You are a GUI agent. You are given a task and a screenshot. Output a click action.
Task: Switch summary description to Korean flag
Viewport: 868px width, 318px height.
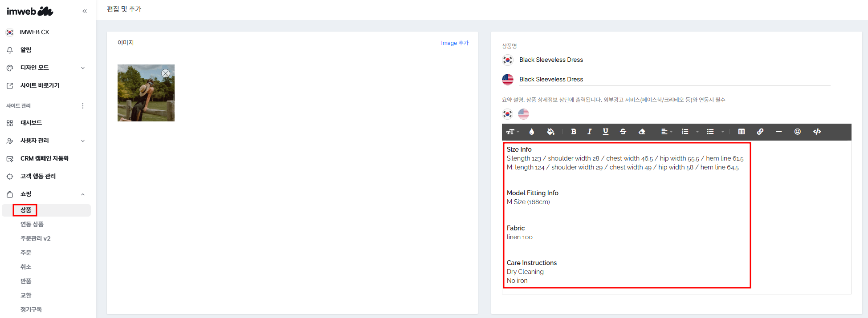[x=508, y=114]
